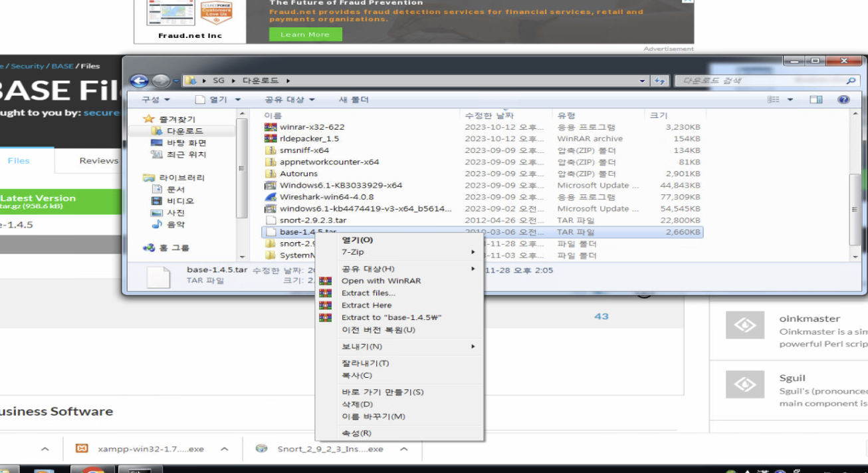Choose Extract Here in the context menu
Image resolution: width=868 pixels, height=473 pixels.
click(367, 305)
